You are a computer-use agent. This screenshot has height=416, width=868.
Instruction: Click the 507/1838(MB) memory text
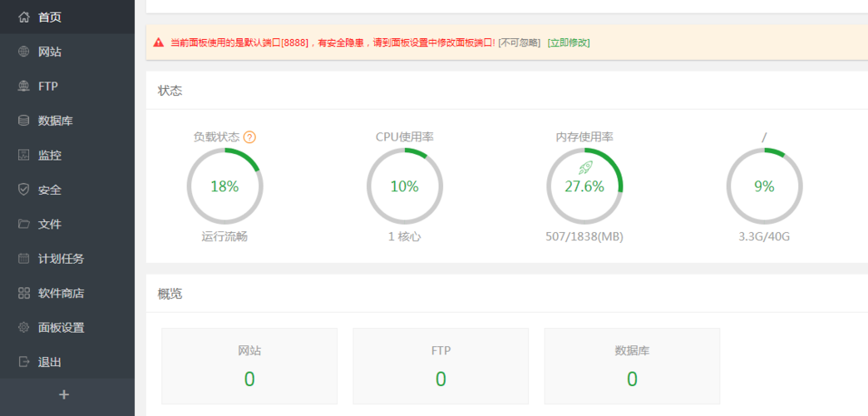(584, 236)
